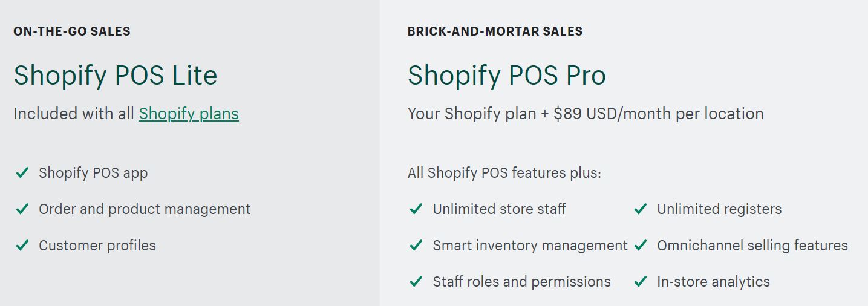Click the Brick-and-mortar sales label
The width and height of the screenshot is (868, 306).
(495, 31)
